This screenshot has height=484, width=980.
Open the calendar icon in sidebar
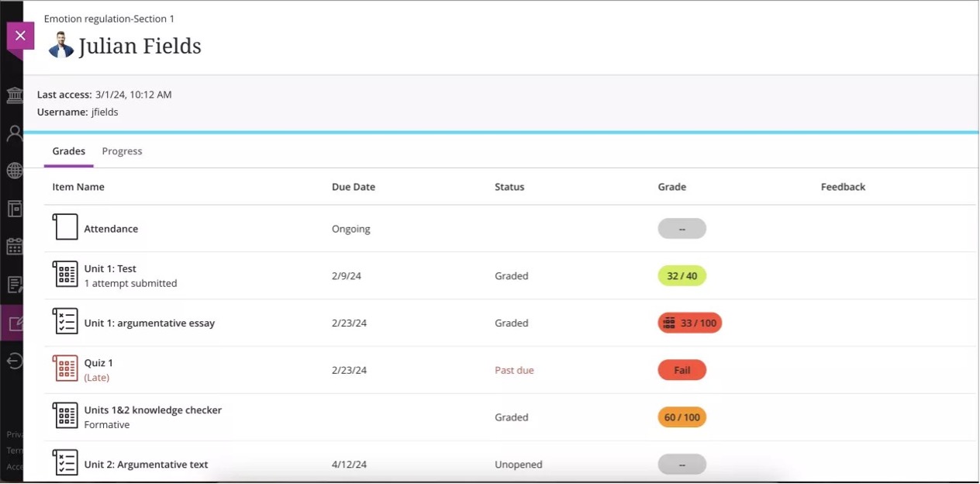coord(14,247)
